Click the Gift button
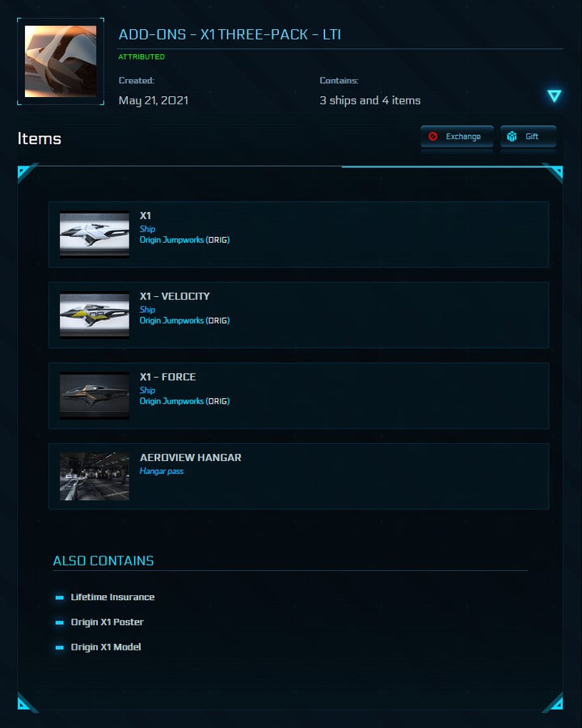This screenshot has height=728, width=582. (x=528, y=137)
